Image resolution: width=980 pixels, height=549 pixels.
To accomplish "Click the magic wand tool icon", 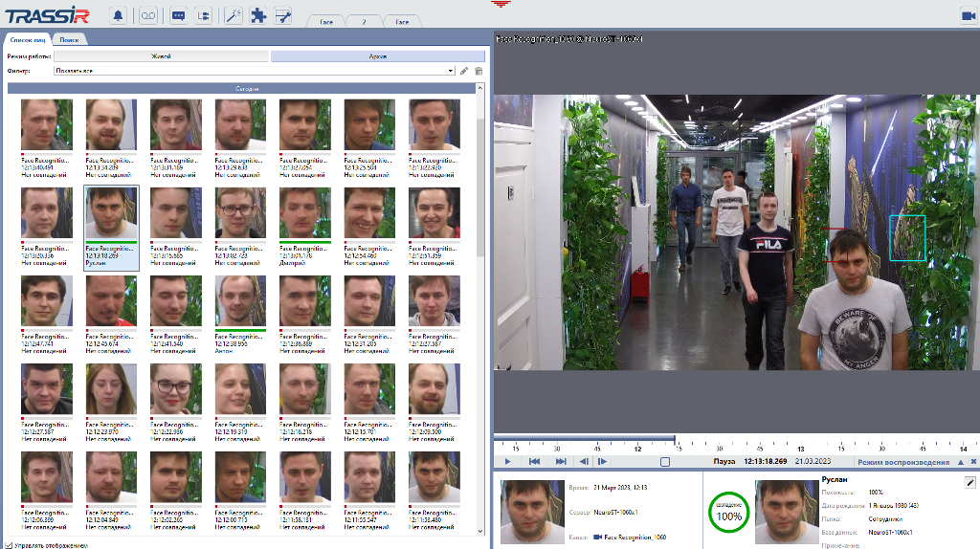I will [x=233, y=15].
